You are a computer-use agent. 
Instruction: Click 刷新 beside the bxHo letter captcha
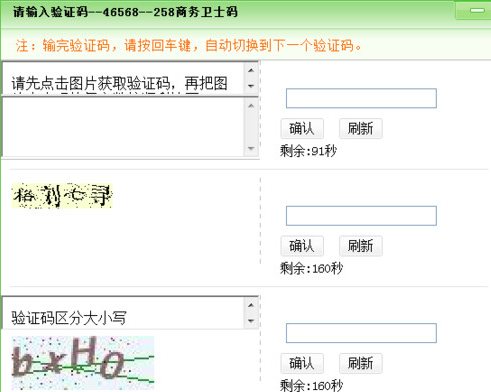(x=361, y=363)
